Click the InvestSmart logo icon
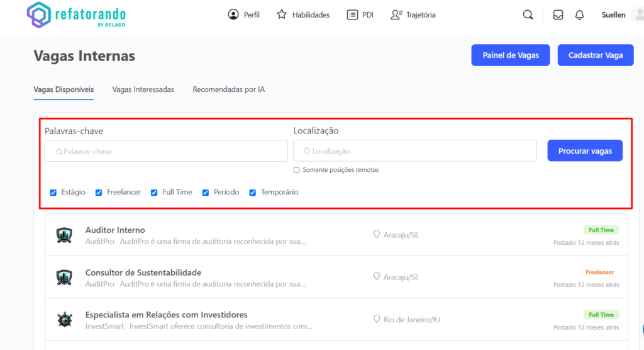The height and width of the screenshot is (350, 644). [65, 319]
